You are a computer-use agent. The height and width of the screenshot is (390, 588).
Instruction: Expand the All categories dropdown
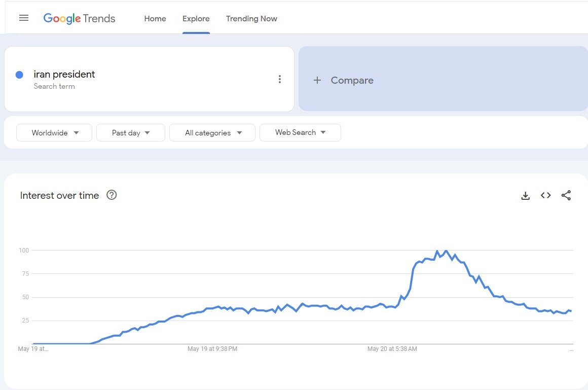tap(212, 133)
